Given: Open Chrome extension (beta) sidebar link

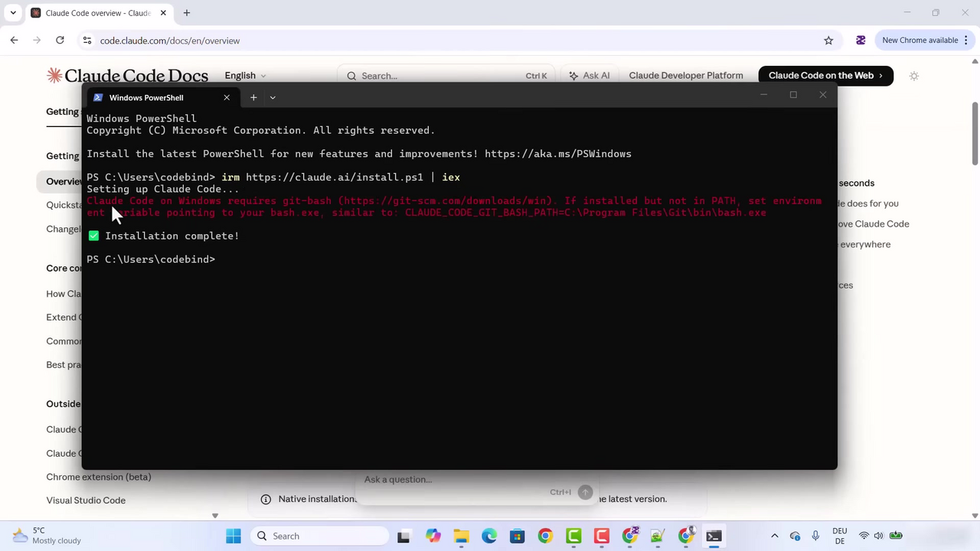Looking at the screenshot, I should [x=99, y=477].
